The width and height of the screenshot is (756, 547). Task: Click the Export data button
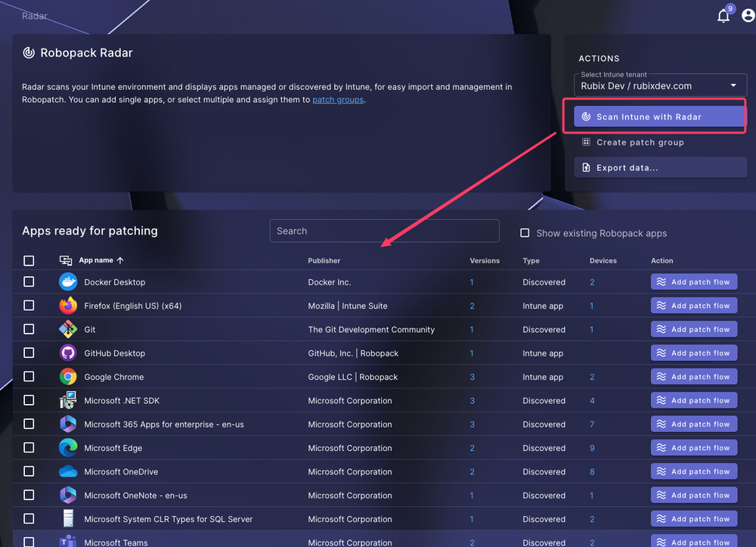[660, 167]
